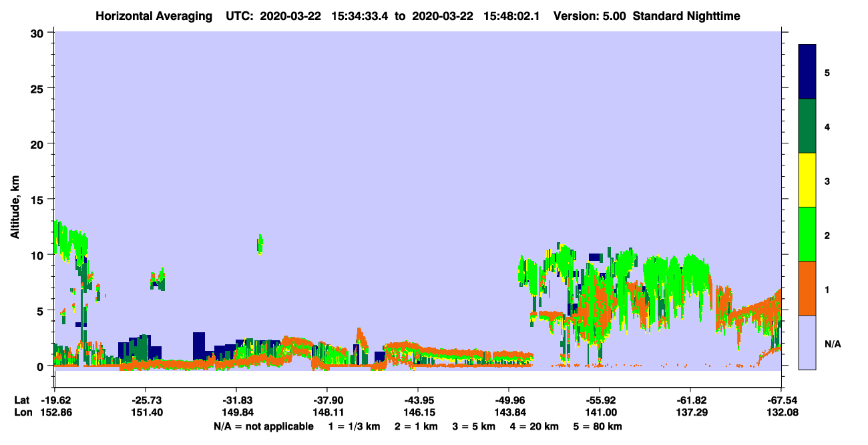
Task: Click the altitude tick label 30
Action: click(39, 33)
